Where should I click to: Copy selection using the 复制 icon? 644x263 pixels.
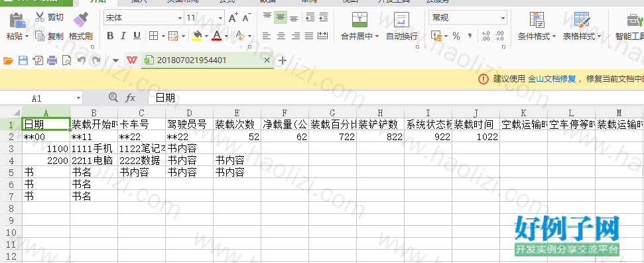(x=40, y=37)
